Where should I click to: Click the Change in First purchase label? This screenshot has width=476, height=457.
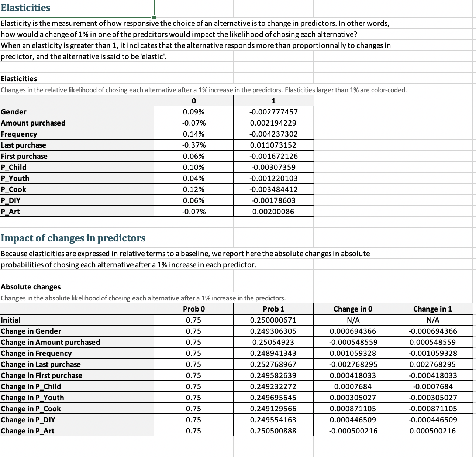[77, 375]
